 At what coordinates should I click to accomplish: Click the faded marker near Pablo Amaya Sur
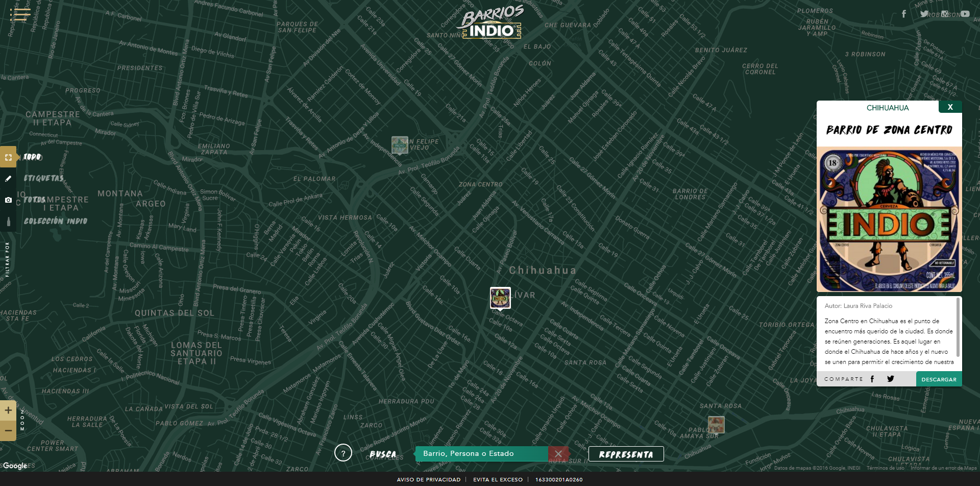click(716, 425)
